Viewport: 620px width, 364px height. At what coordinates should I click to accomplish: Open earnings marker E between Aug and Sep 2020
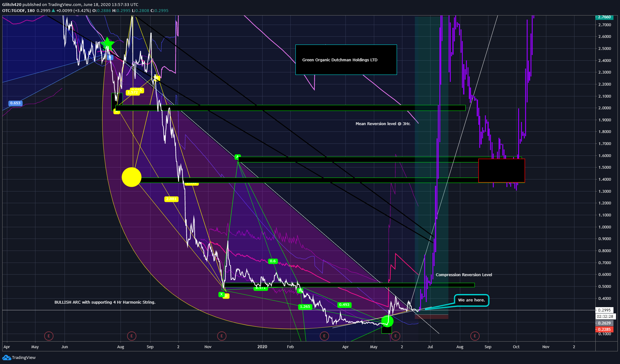click(x=475, y=336)
